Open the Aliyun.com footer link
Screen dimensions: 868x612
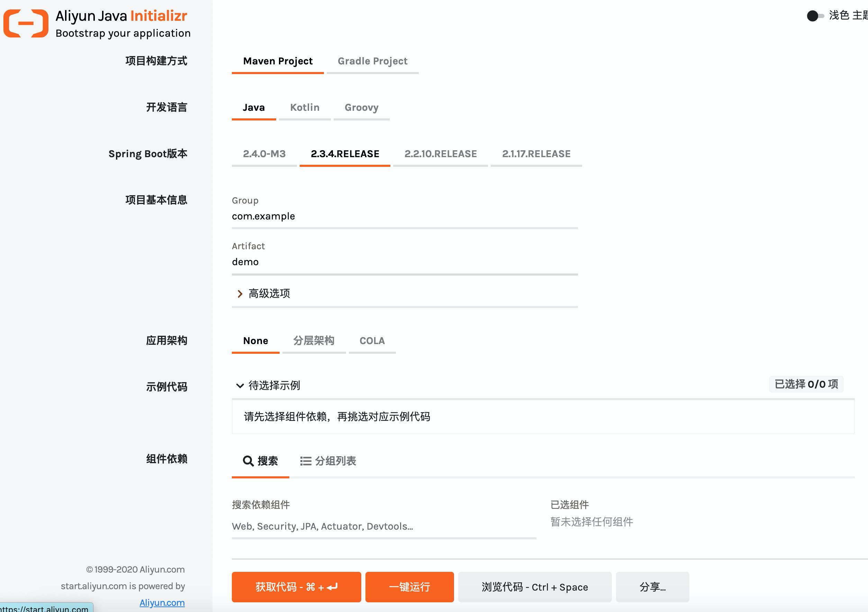coord(162,603)
